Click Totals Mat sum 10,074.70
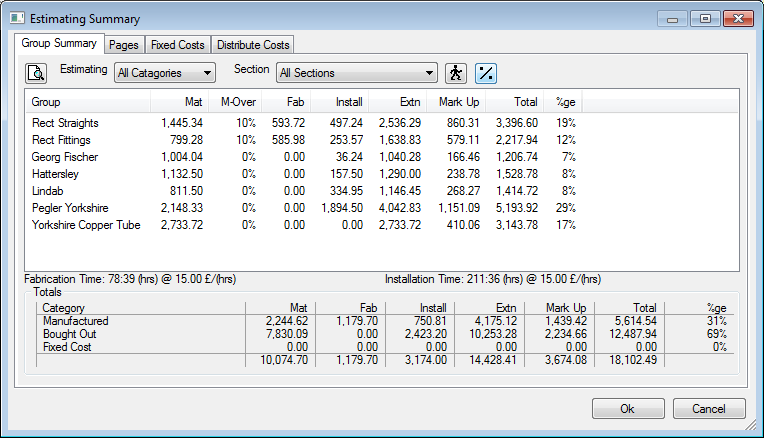The image size is (764, 438). click(x=284, y=360)
